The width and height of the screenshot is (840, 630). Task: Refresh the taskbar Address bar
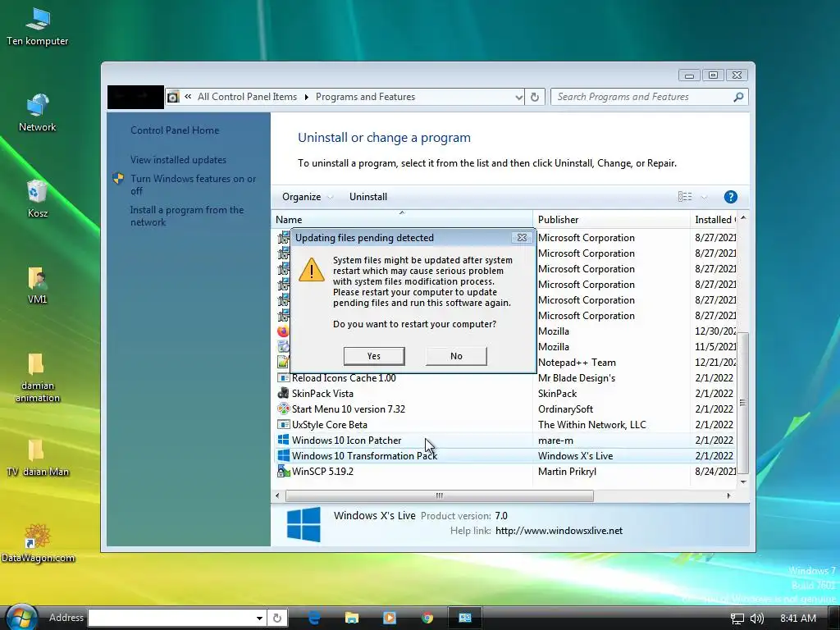tap(277, 618)
